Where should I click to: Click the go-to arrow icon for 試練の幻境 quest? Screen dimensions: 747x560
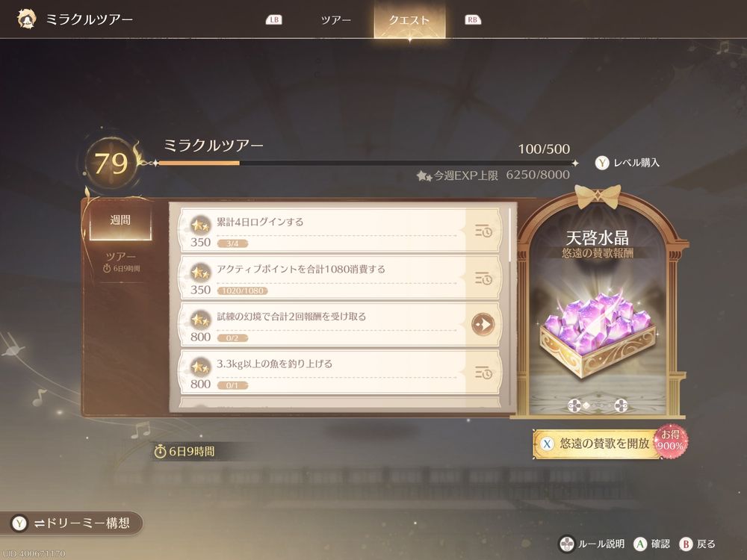483,324
